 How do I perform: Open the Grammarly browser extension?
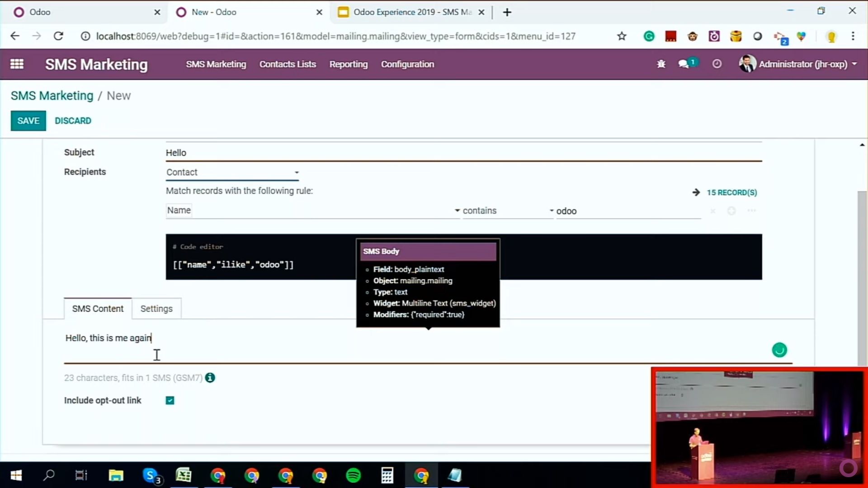(x=649, y=36)
